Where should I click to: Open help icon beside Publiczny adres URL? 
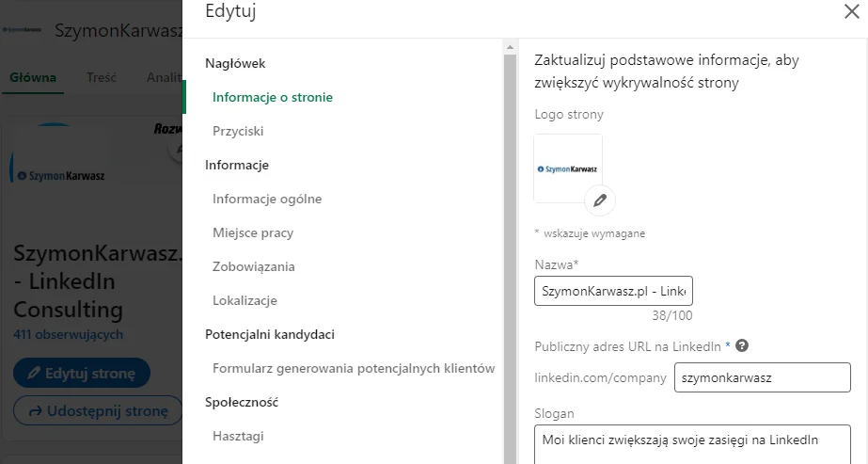[x=742, y=346]
